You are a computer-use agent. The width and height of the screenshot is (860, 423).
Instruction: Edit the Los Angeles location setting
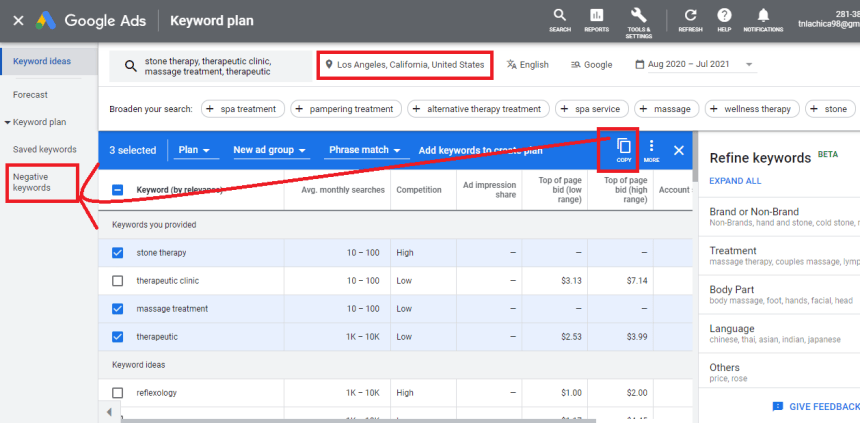(x=405, y=65)
